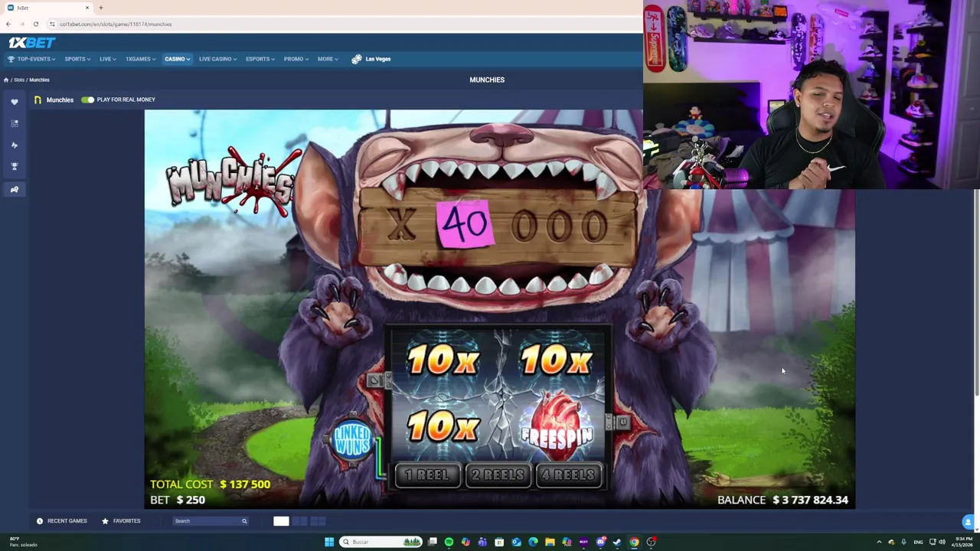
Task: Open File Explorer from the taskbar
Action: tap(550, 542)
